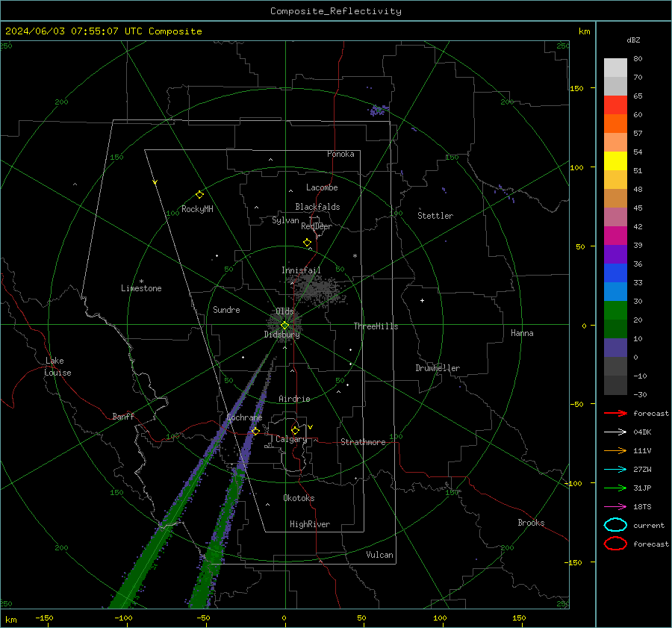The width and height of the screenshot is (672, 628).
Task: Click the bright yellow dBZ swatch
Action: point(615,161)
